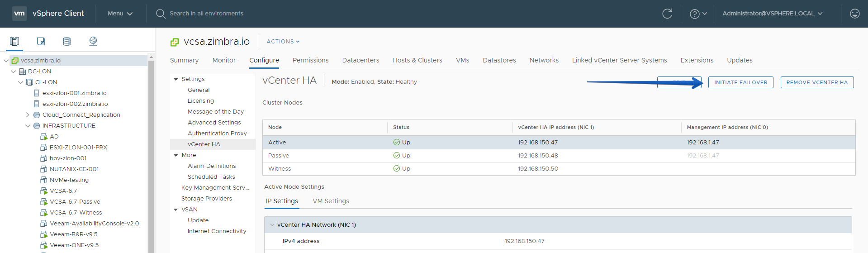The height and width of the screenshot is (253, 868).
Task: Select VCSA-6.7-Passive in the tree
Action: pos(75,202)
